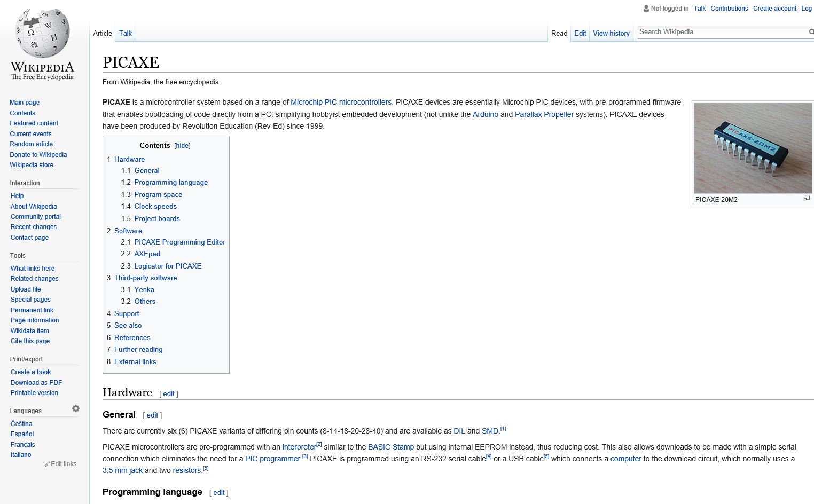Image resolution: width=814 pixels, height=504 pixels.
Task: Open the Contributions link at top
Action: tap(729, 9)
